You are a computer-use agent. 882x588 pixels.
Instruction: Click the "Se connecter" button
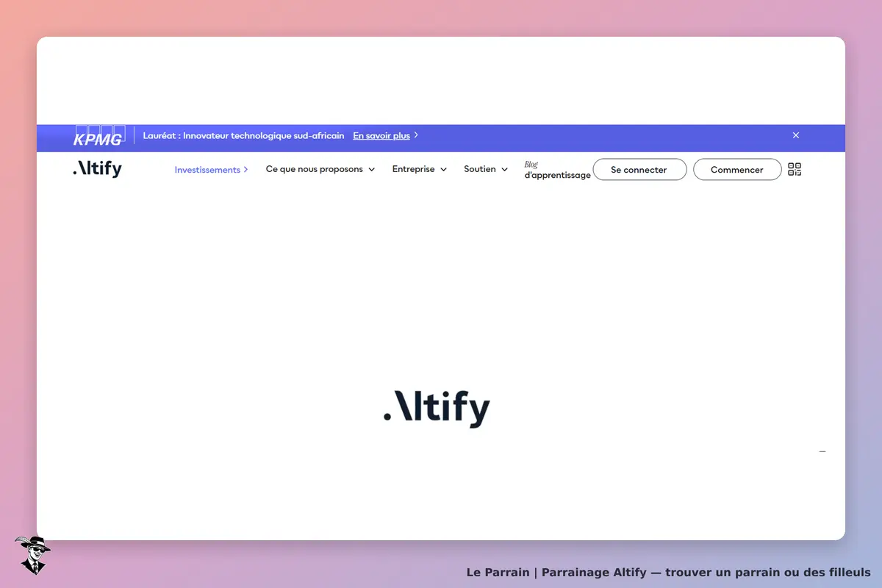pyautogui.click(x=639, y=170)
